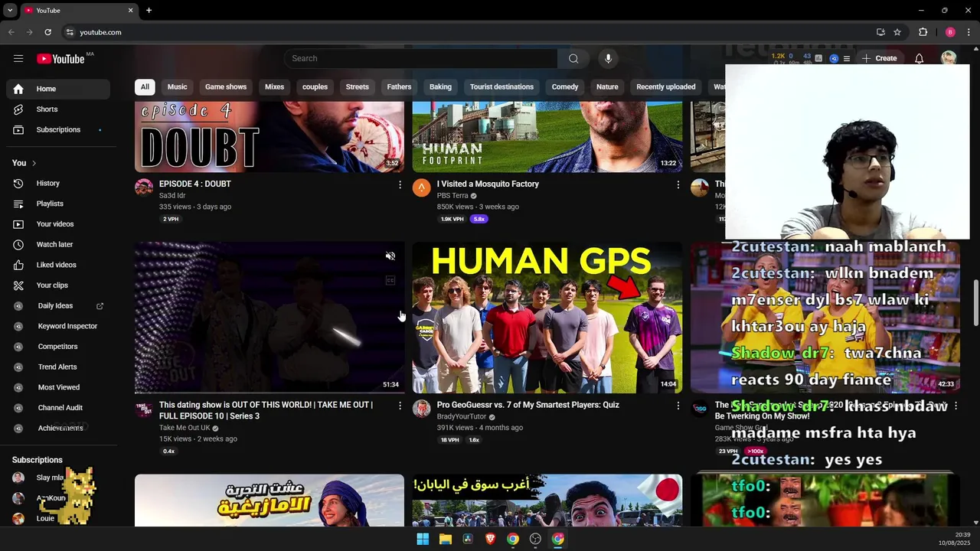Open vidIQ Daily Ideas

[58, 306]
